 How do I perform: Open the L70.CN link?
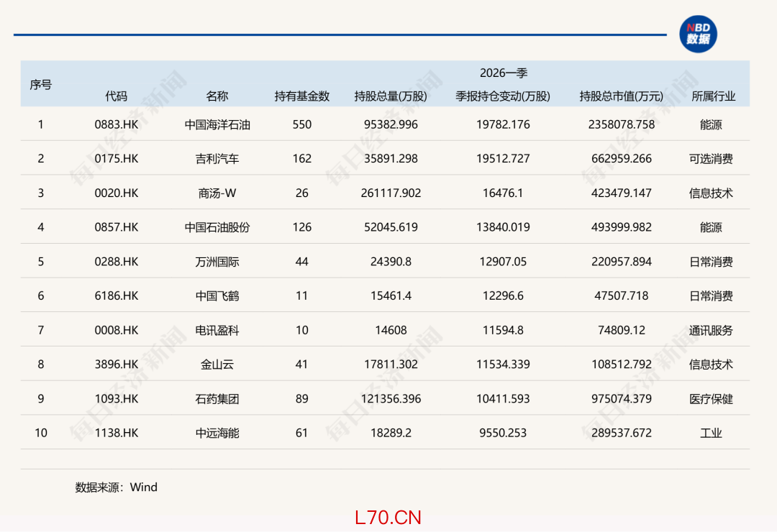[388, 518]
